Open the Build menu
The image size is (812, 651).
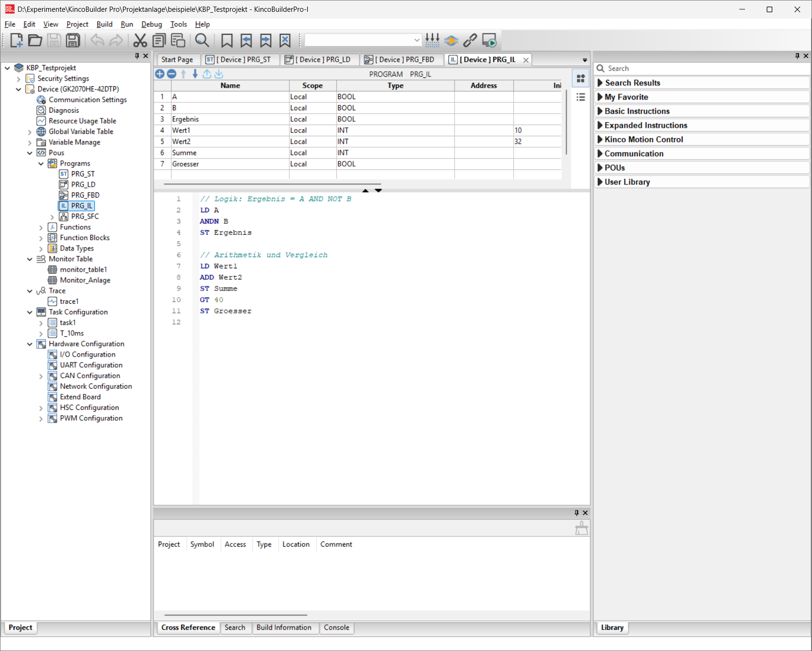click(x=104, y=24)
